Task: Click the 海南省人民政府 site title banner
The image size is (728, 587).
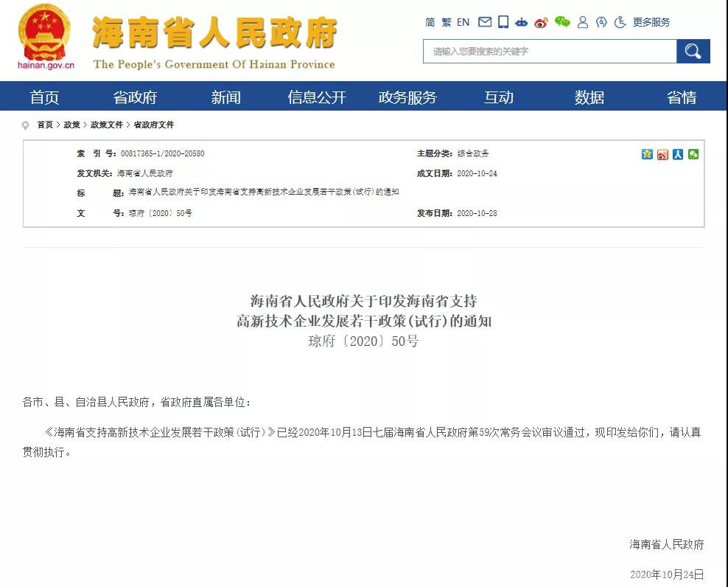Action: pos(214,32)
